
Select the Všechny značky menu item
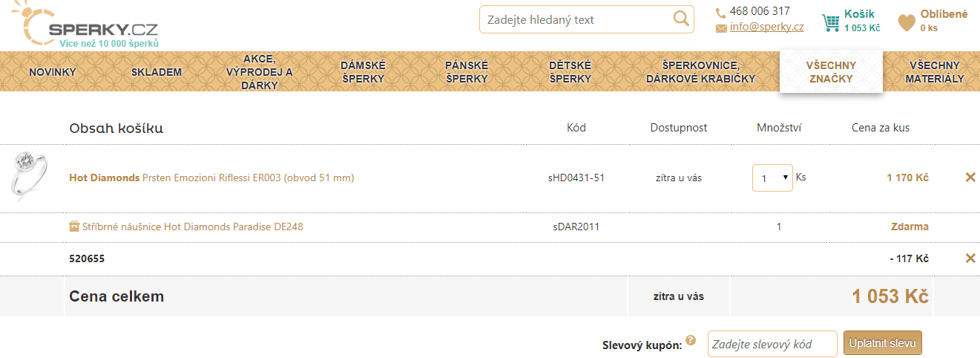pos(831,72)
